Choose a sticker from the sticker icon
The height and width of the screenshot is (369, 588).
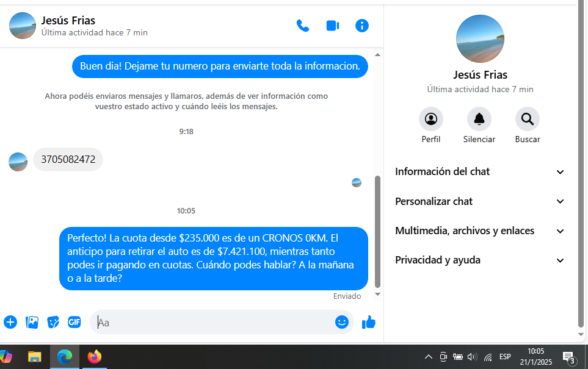tap(53, 322)
